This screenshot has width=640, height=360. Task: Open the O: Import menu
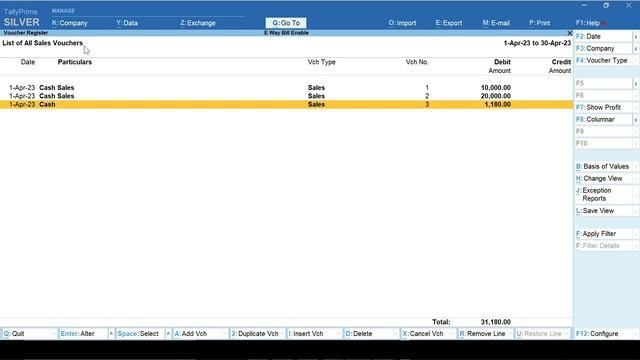pyautogui.click(x=402, y=23)
